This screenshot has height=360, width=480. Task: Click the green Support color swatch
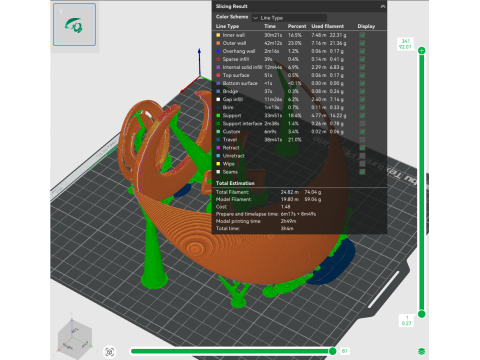tap(218, 115)
